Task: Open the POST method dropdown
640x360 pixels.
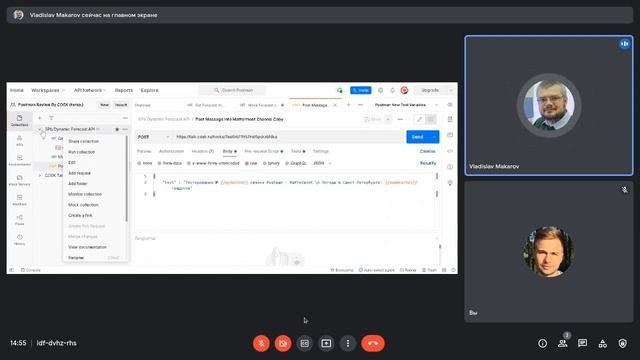Action: point(153,137)
